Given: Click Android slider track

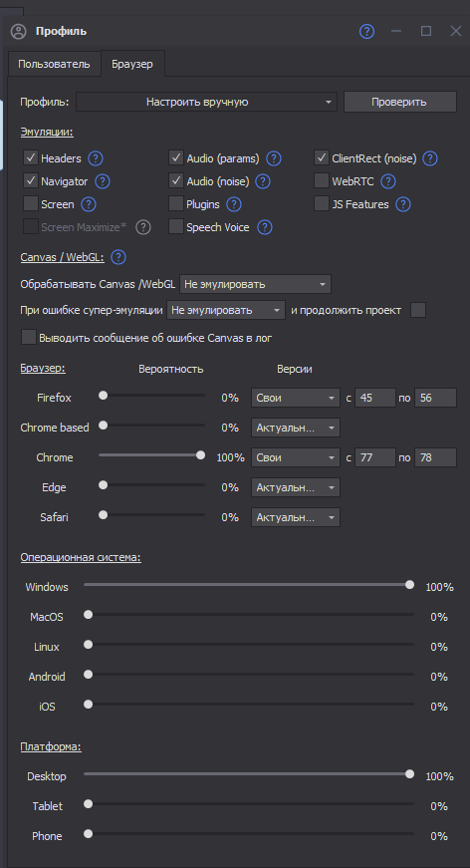Looking at the screenshot, I should point(249,675).
